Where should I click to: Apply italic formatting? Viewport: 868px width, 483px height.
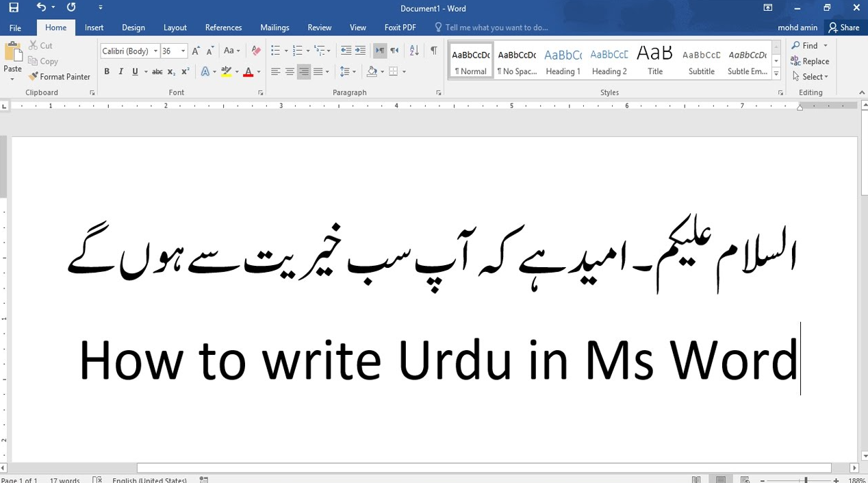click(120, 71)
